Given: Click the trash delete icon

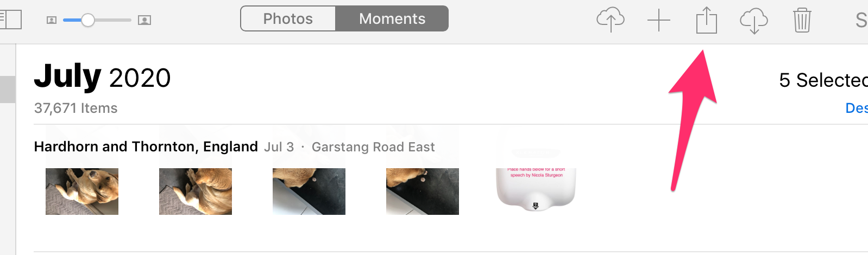Looking at the screenshot, I should (802, 20).
